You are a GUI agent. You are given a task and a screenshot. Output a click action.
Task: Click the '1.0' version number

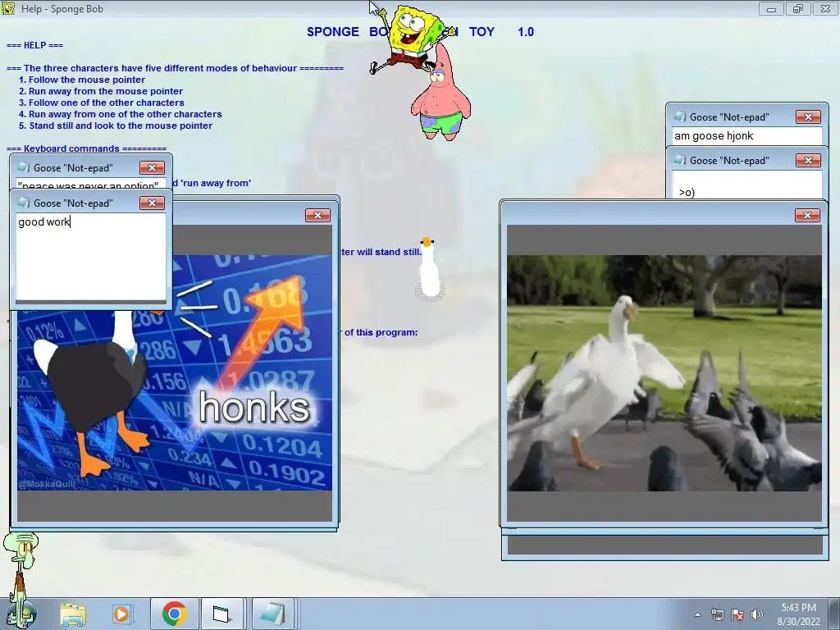click(x=526, y=32)
